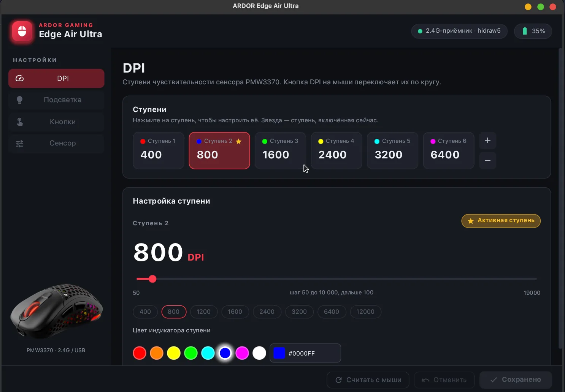The width and height of the screenshot is (565, 392).
Task: Pick the yellow indicator color swatch
Action: (x=174, y=353)
